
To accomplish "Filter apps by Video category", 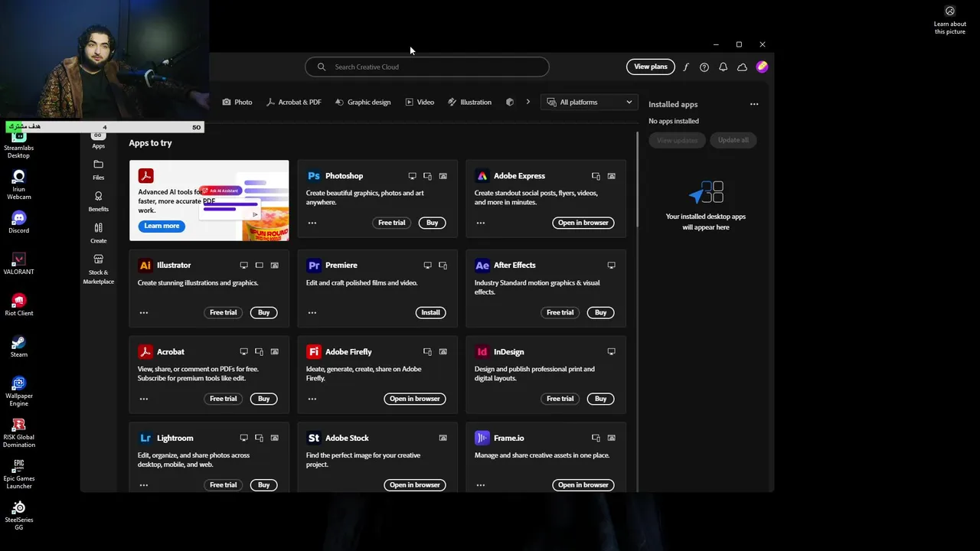I will pos(420,102).
